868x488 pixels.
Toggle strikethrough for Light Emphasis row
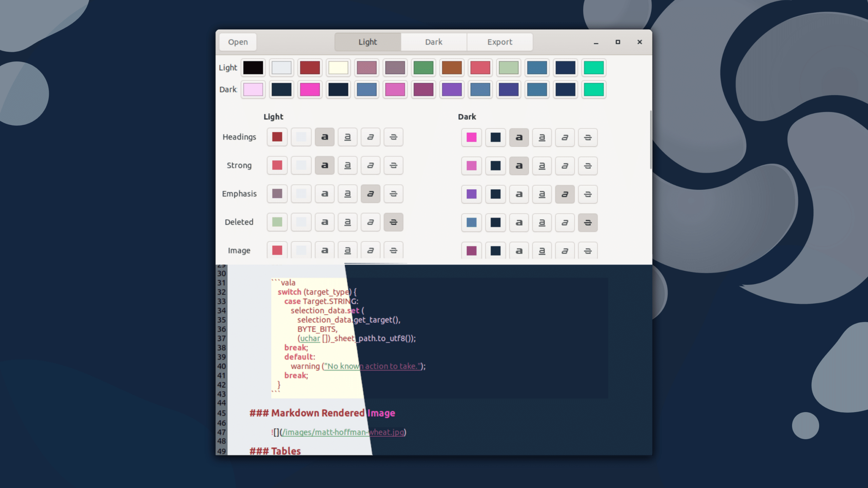(393, 194)
